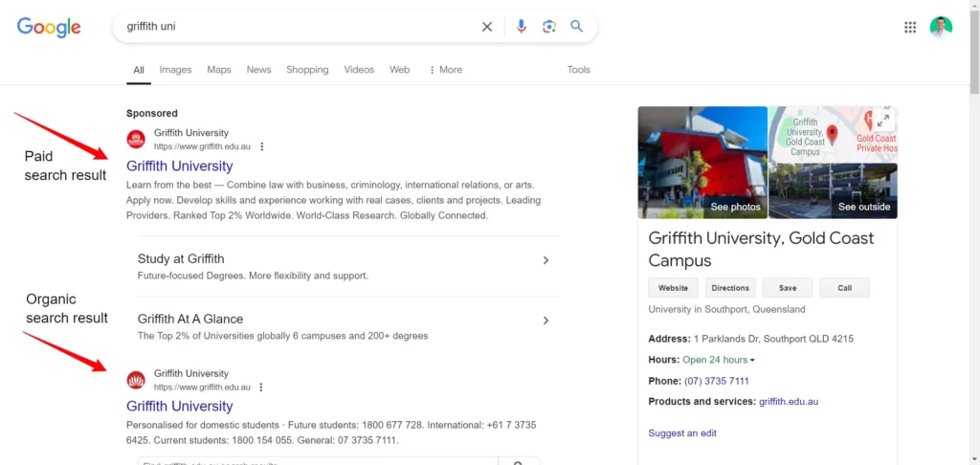Open the More search filters menu
The height and width of the screenshot is (465, 980).
pos(445,70)
